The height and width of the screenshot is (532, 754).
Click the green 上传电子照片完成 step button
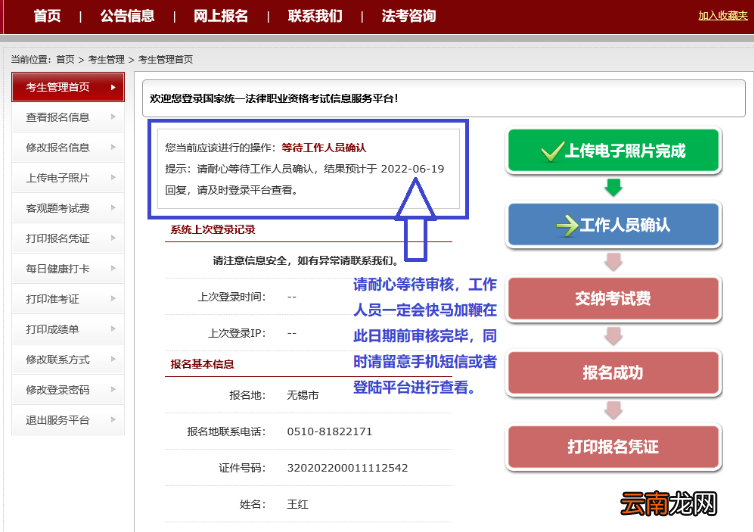pos(614,151)
